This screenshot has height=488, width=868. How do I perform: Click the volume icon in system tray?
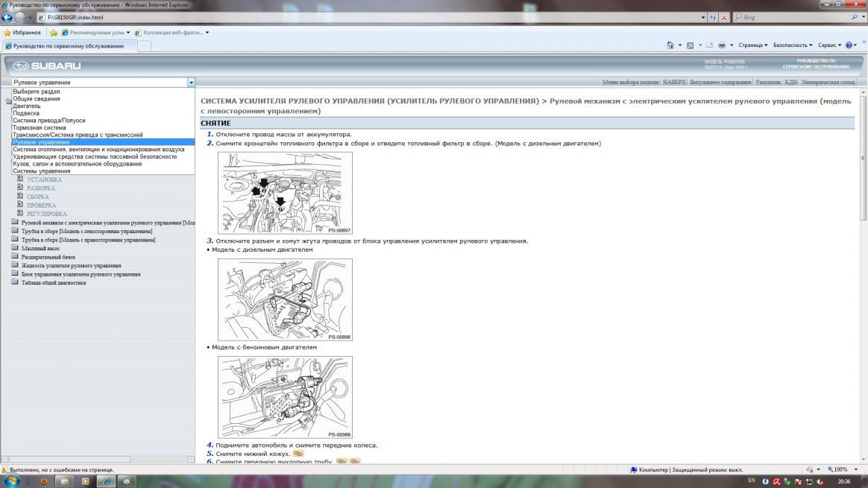click(820, 482)
